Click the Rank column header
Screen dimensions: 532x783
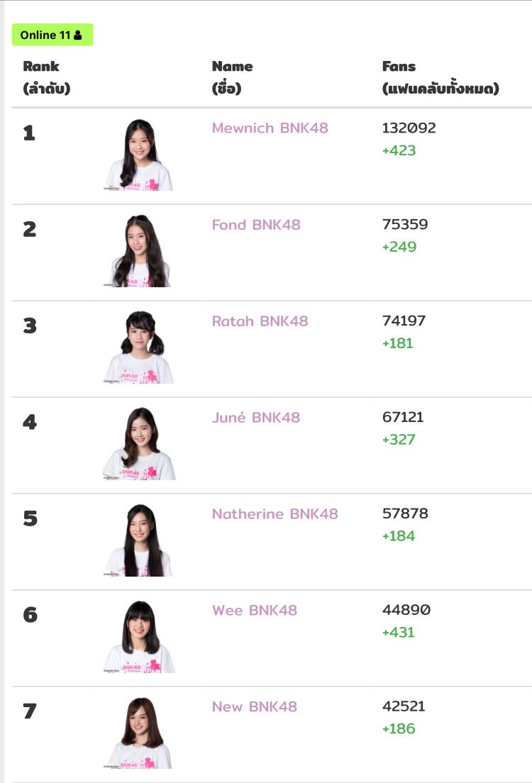(x=46, y=77)
